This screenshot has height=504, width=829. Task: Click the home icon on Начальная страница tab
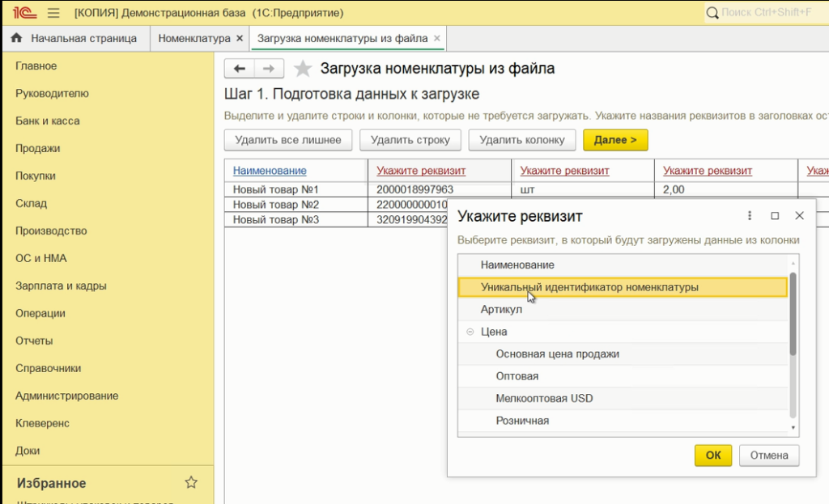tap(16, 38)
